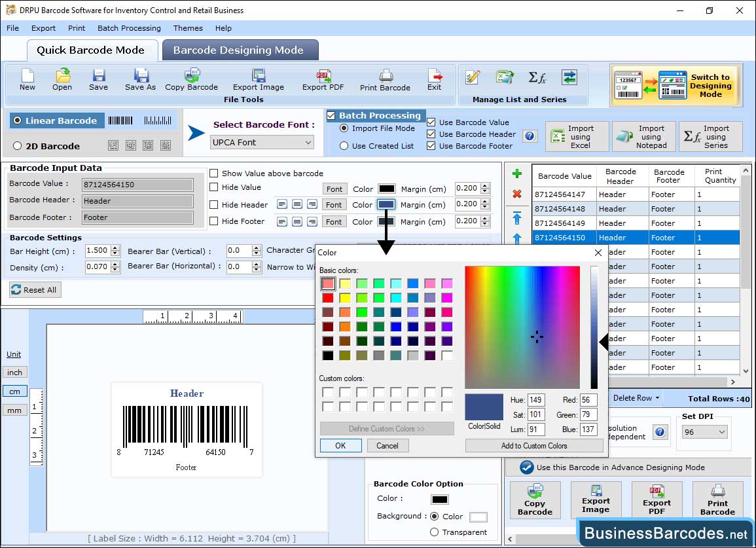
Task: Increase the footer Margin spinner
Action: point(485,219)
